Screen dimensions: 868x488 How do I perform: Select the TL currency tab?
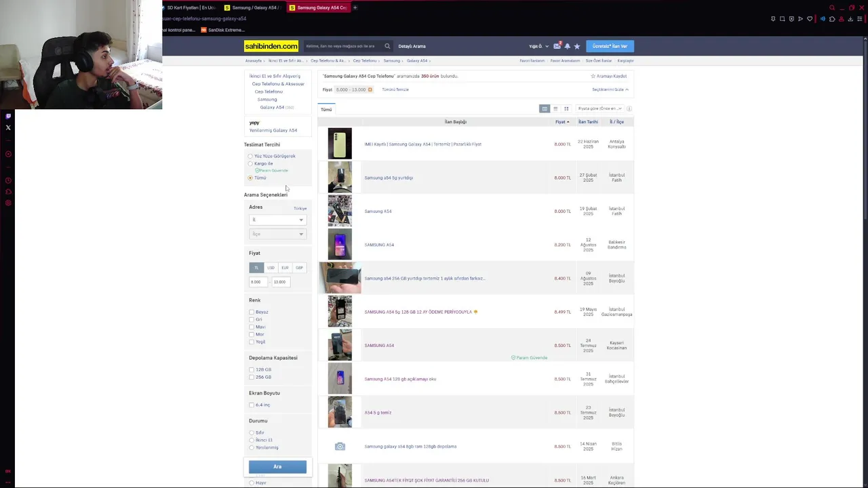(256, 268)
